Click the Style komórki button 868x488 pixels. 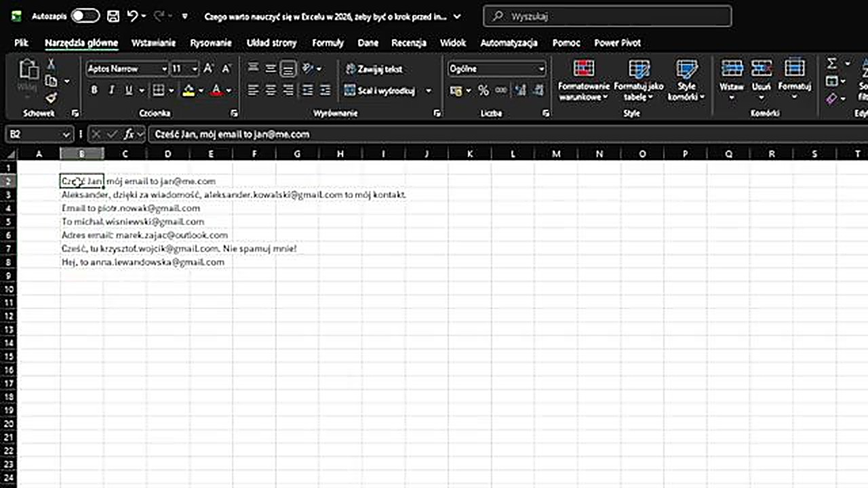(687, 81)
